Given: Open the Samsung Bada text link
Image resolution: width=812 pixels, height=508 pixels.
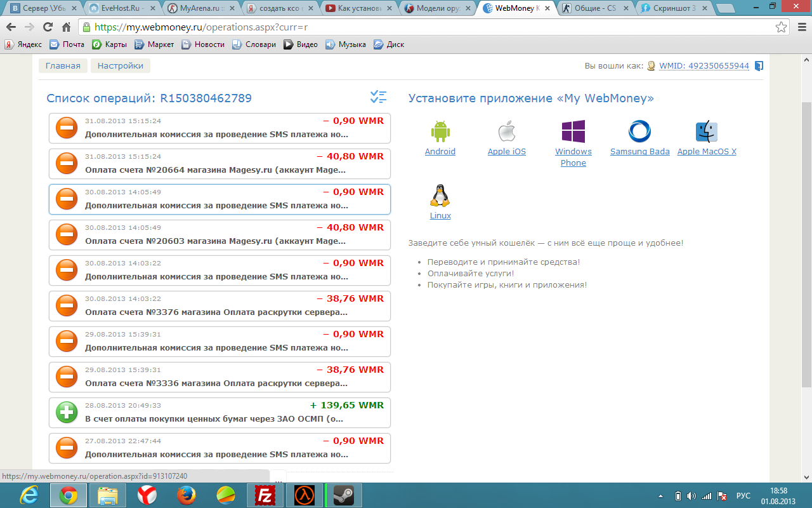Looking at the screenshot, I should (x=640, y=152).
